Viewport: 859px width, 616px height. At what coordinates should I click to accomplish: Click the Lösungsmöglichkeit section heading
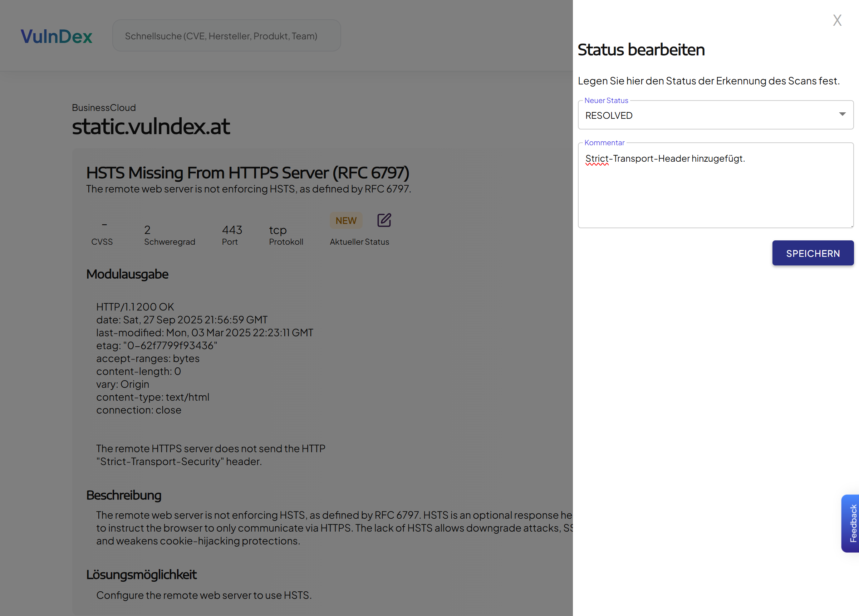pyautogui.click(x=141, y=575)
